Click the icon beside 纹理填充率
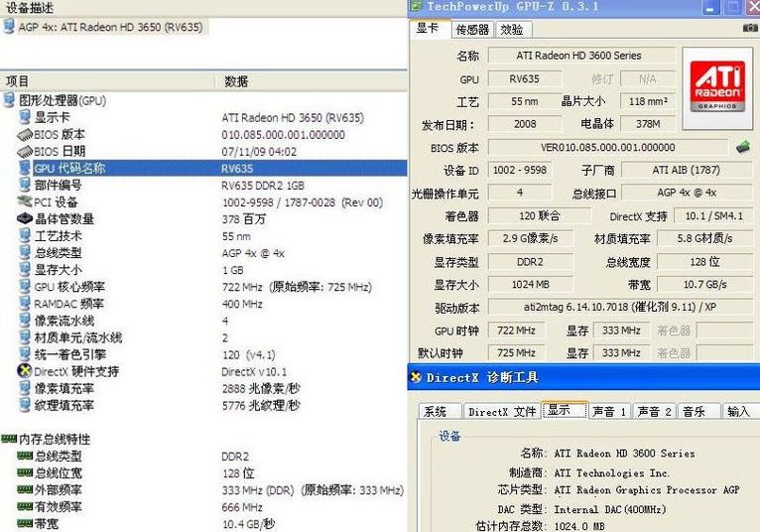The image size is (760, 532). click(x=25, y=405)
